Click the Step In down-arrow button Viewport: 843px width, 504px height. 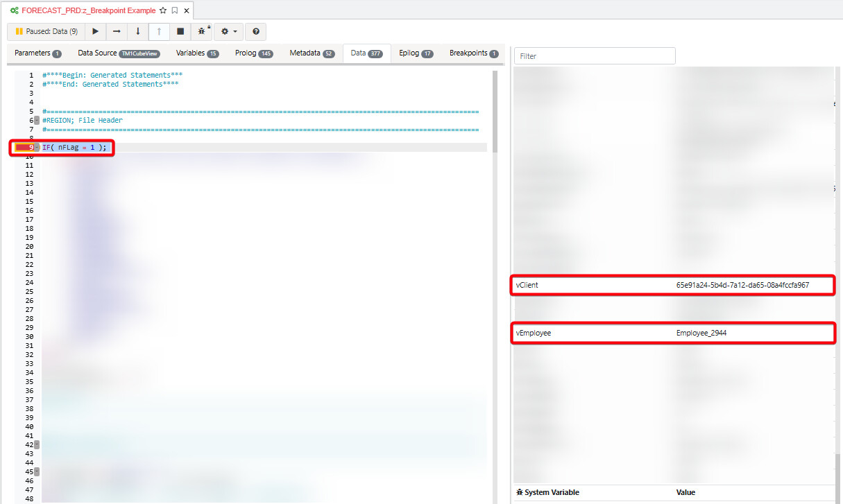(138, 32)
